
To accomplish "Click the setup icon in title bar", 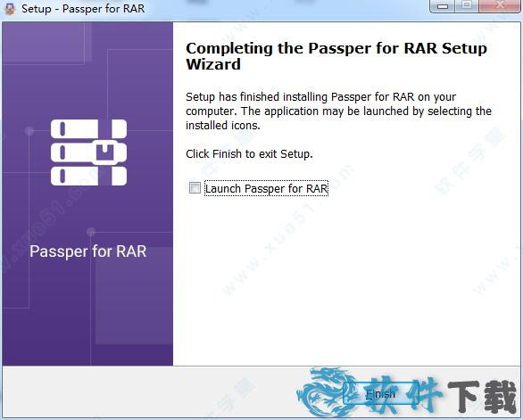I will point(10,8).
